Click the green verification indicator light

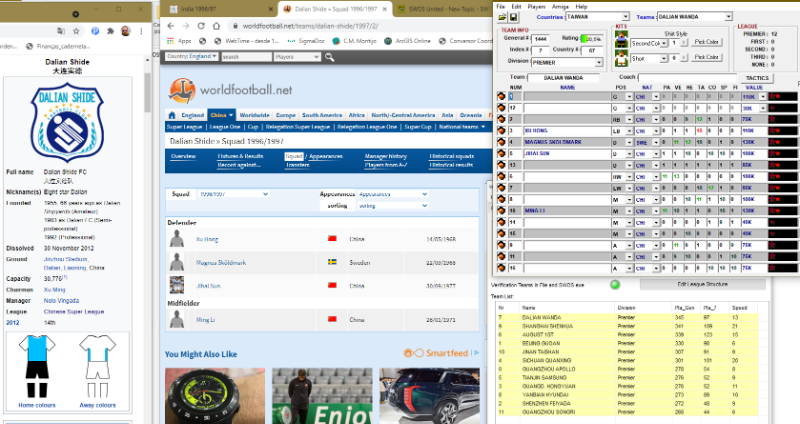click(615, 284)
